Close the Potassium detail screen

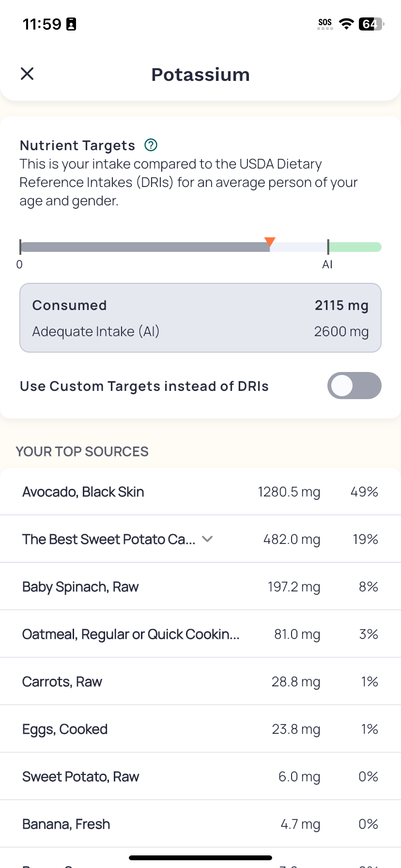(x=27, y=74)
